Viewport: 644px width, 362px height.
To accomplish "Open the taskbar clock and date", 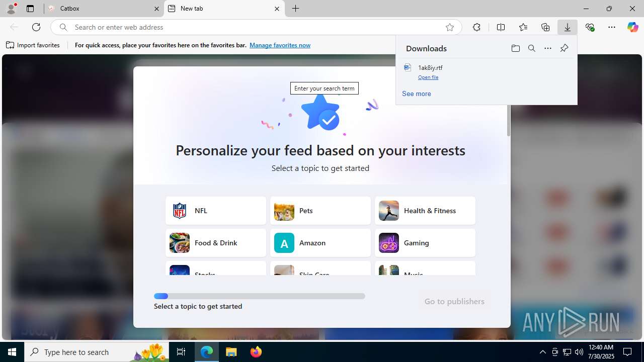I will pyautogui.click(x=601, y=352).
